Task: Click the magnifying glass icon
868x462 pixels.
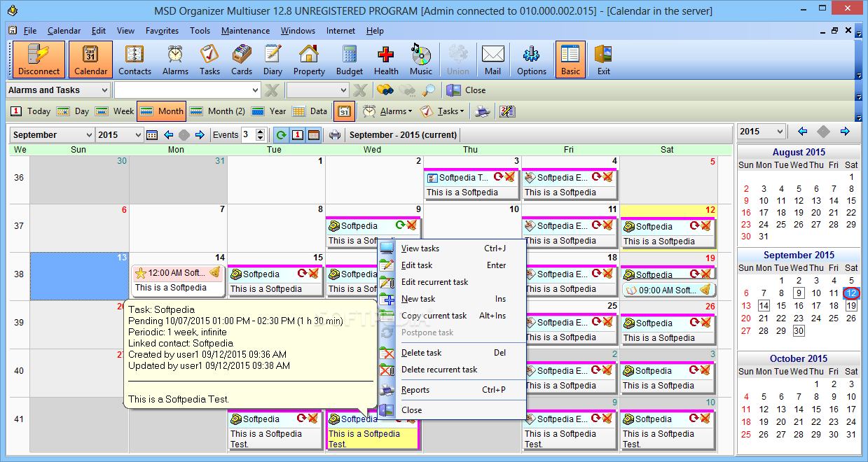Action: 427,90
